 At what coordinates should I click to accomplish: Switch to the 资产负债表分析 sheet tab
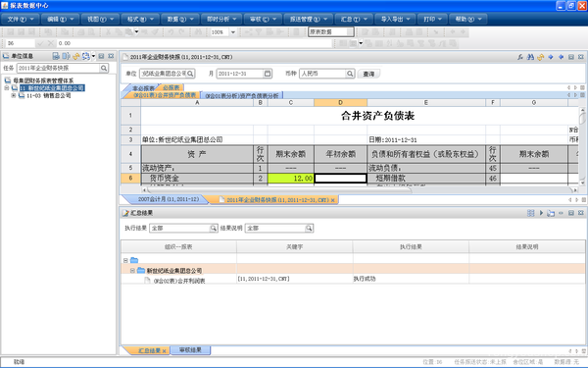click(x=242, y=95)
